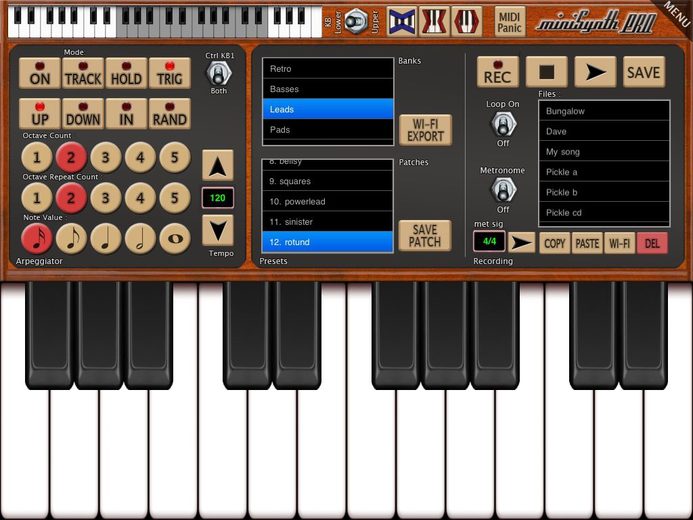Click the COPY button

pyautogui.click(x=555, y=243)
